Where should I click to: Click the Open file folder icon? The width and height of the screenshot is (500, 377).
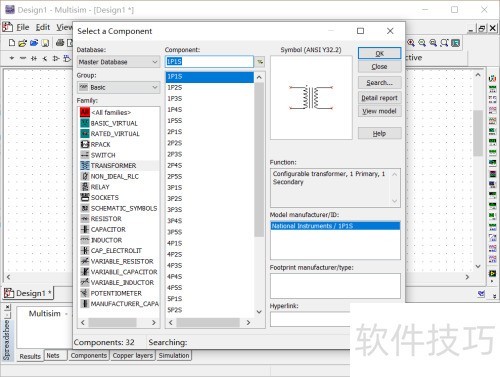click(22, 43)
